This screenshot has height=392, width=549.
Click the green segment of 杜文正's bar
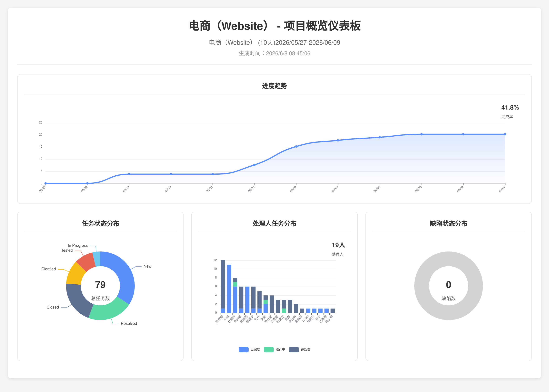pyautogui.click(x=284, y=311)
